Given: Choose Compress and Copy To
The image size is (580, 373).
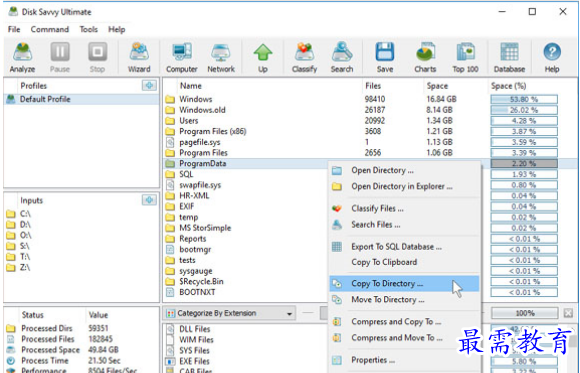Looking at the screenshot, I should click(x=404, y=322).
